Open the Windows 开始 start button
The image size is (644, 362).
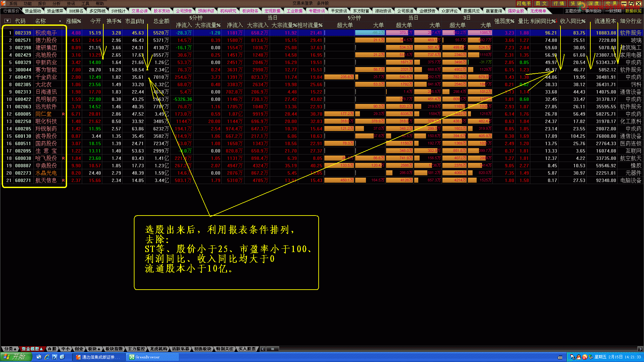click(16, 357)
